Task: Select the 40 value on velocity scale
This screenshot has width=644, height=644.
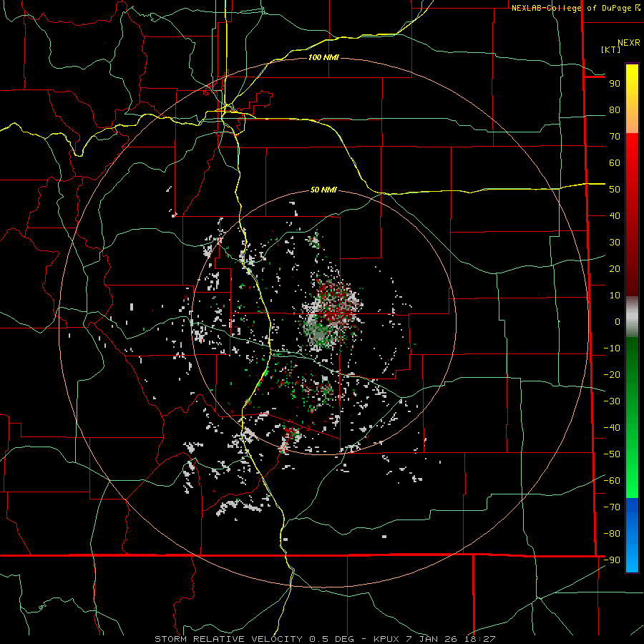Action: tap(615, 216)
